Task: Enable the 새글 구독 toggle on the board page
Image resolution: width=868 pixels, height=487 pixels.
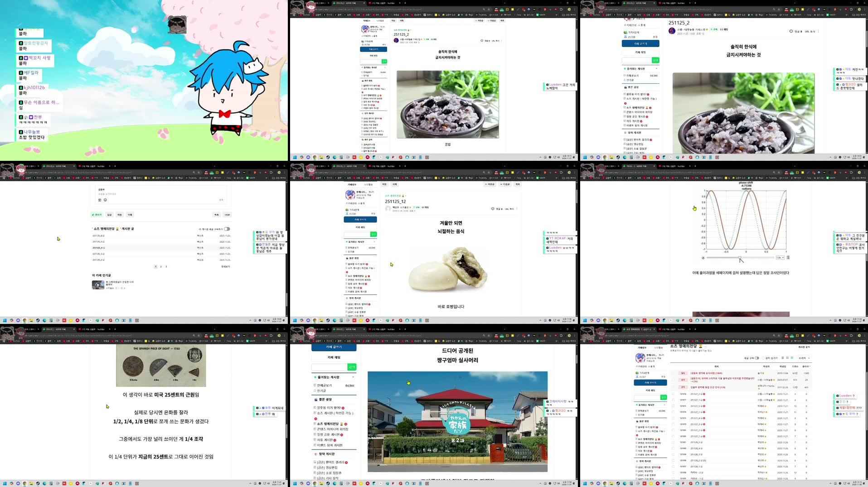Action: (756, 358)
